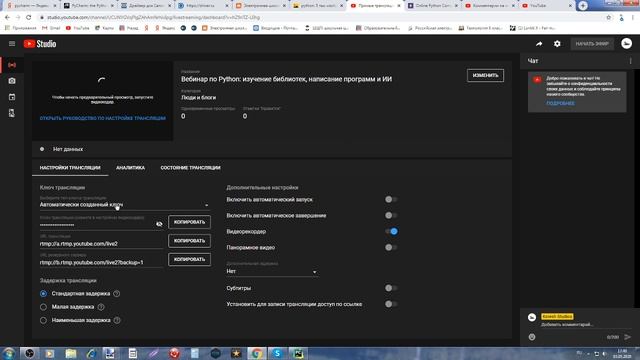This screenshot has width=640, height=360.
Task: Select the Stream icon in left sidebar
Action: 12,65
